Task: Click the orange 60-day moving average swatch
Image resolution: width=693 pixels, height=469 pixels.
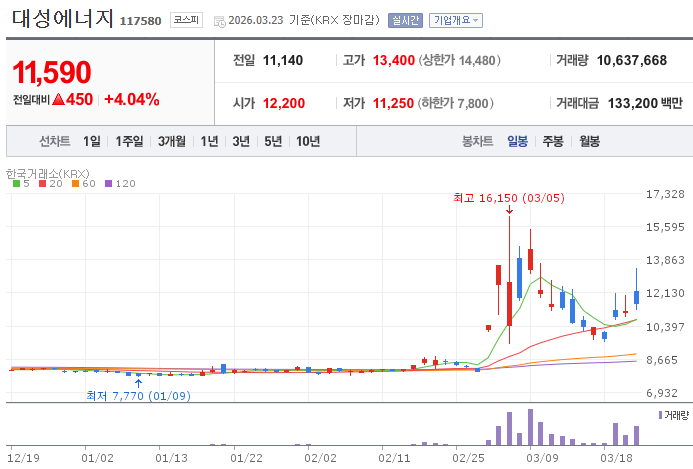Action: tap(75, 183)
